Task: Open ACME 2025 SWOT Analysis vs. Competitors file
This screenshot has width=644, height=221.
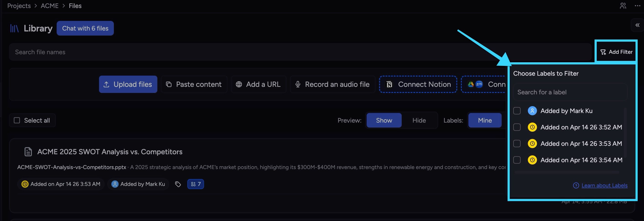Action: pyautogui.click(x=110, y=152)
